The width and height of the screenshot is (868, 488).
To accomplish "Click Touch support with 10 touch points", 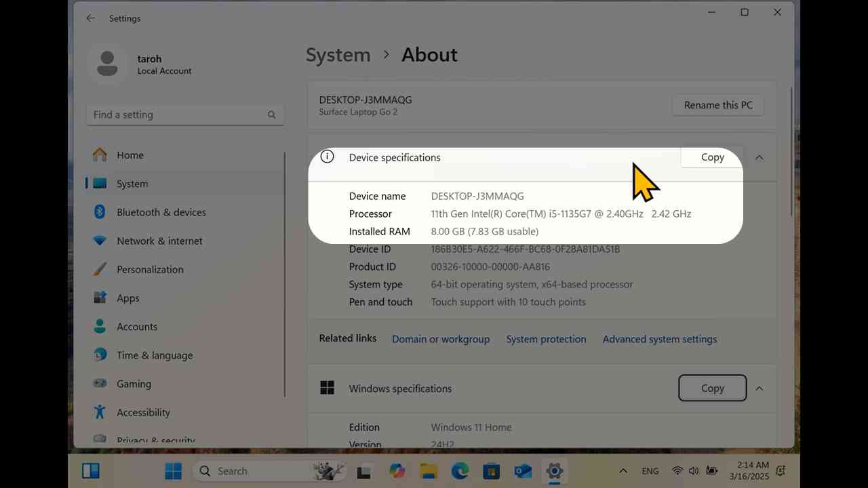I will (x=509, y=302).
